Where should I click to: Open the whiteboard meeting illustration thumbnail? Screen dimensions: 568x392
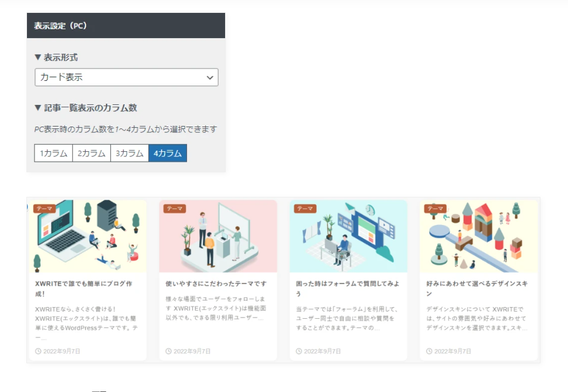click(x=218, y=236)
